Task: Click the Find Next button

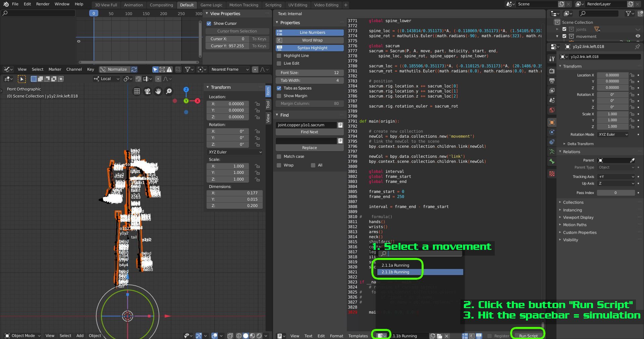Action: [x=309, y=132]
